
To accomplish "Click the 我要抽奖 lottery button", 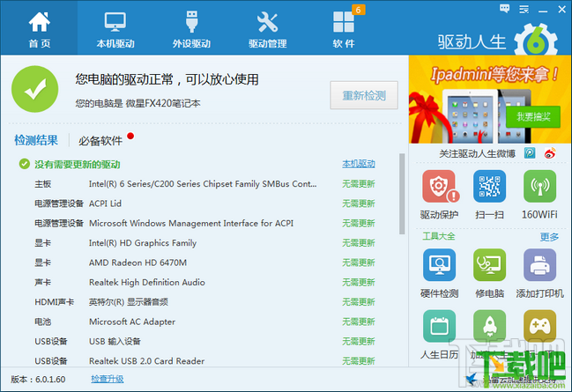I will pos(533,116).
